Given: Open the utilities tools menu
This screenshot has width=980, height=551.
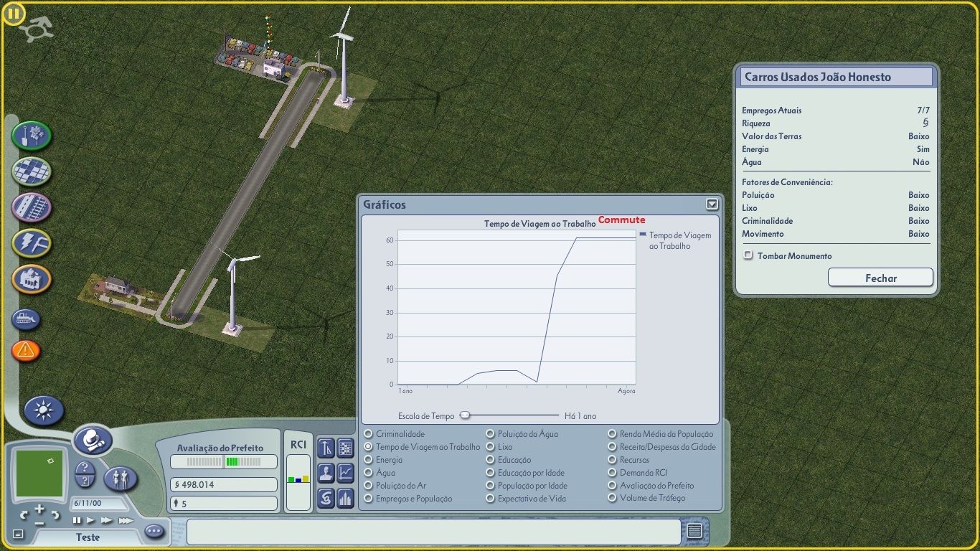Looking at the screenshot, I should [x=31, y=243].
